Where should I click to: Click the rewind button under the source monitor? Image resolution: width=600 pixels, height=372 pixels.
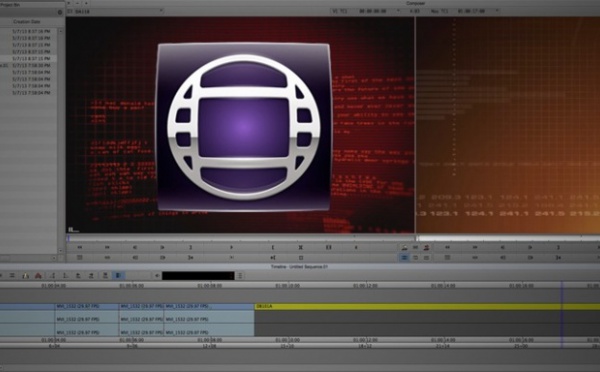pyautogui.click(x=80, y=248)
